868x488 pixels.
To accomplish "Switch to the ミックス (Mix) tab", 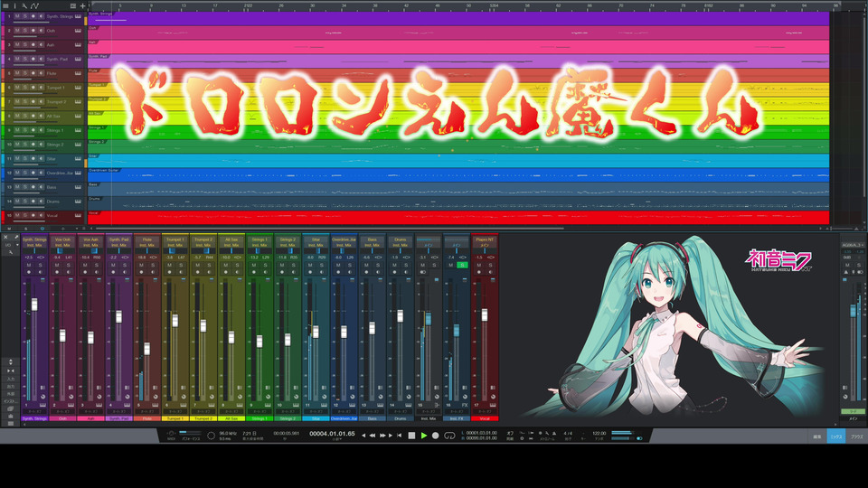I will coord(836,436).
